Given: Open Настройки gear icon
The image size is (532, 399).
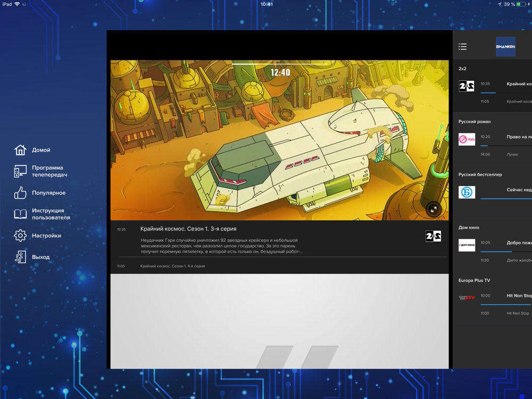Looking at the screenshot, I should click(x=20, y=236).
